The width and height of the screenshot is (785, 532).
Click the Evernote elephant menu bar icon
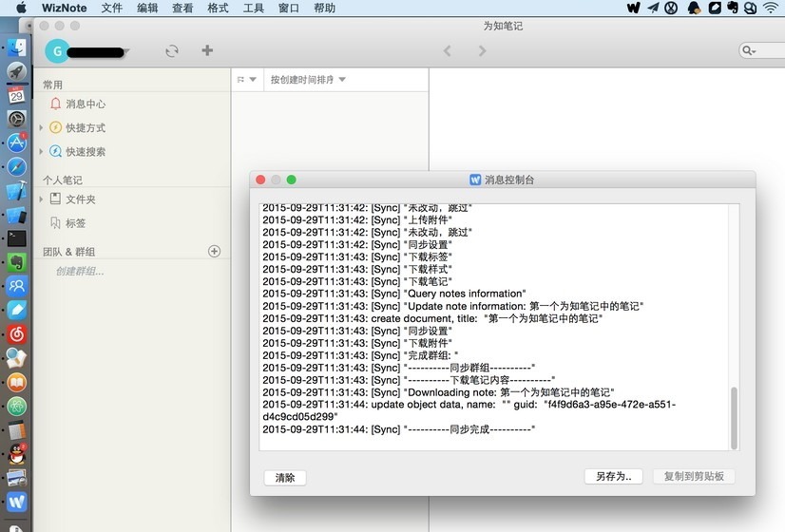733,8
